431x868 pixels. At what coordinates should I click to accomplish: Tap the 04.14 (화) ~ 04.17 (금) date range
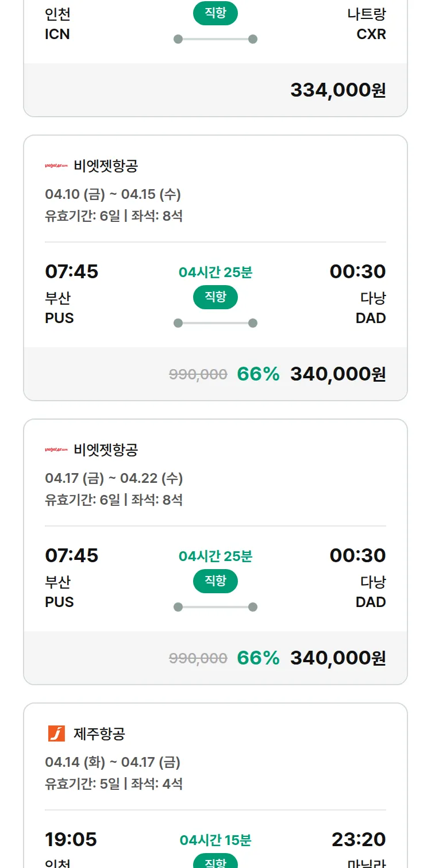[x=113, y=762]
